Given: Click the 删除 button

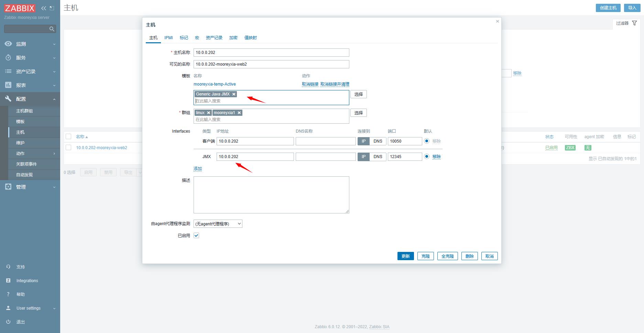Looking at the screenshot, I should click(470, 256).
